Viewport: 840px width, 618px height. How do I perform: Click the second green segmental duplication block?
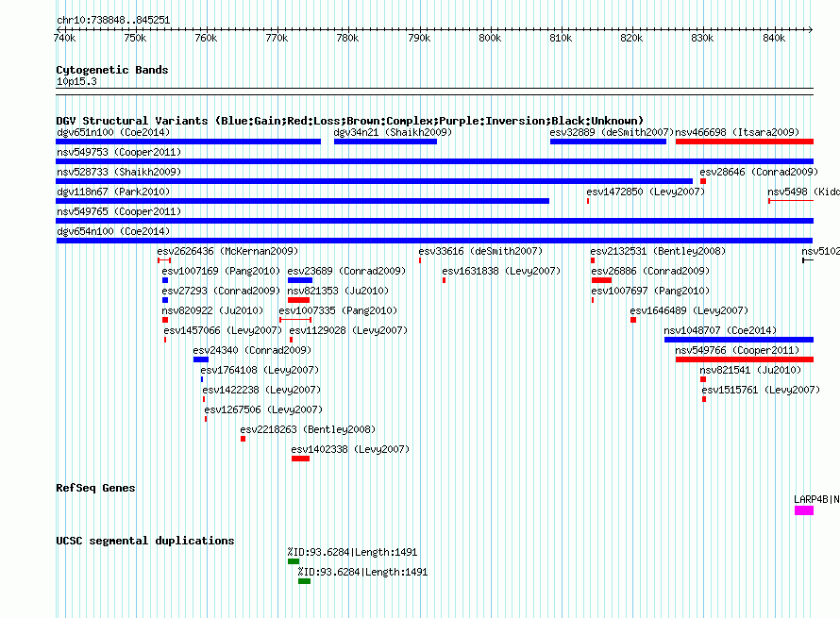[304, 581]
